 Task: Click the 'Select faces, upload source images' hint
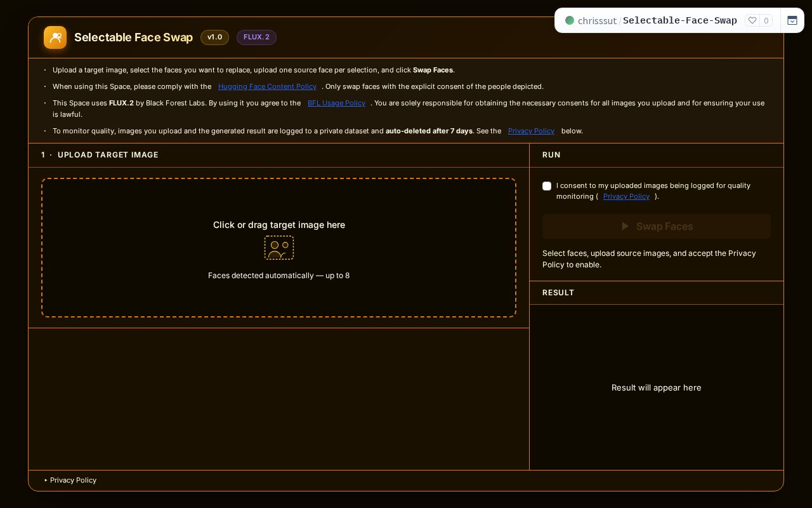coord(649,259)
